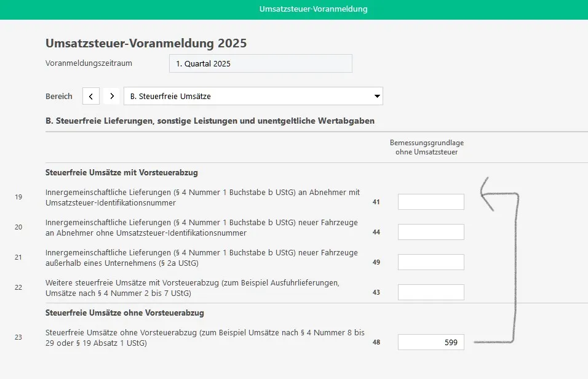588x379 pixels.
Task: Click the Voranmeldungszeitraum field '1. Quartal 2025'
Action: 260,63
